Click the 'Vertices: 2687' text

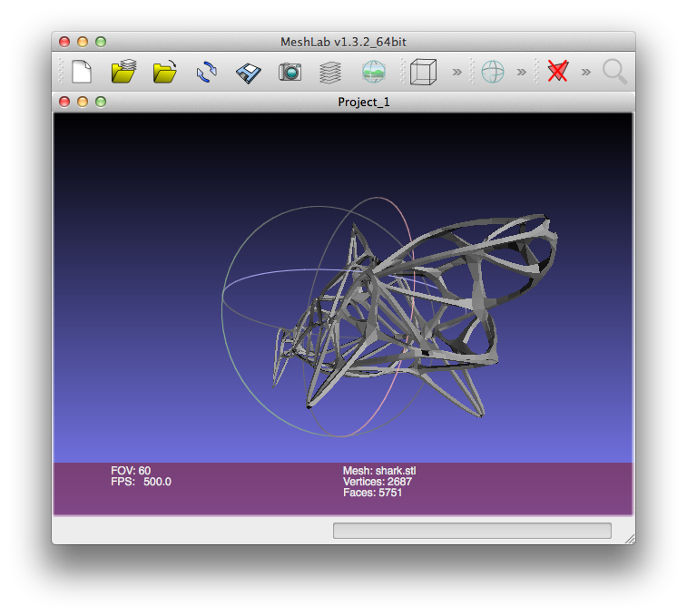click(378, 482)
